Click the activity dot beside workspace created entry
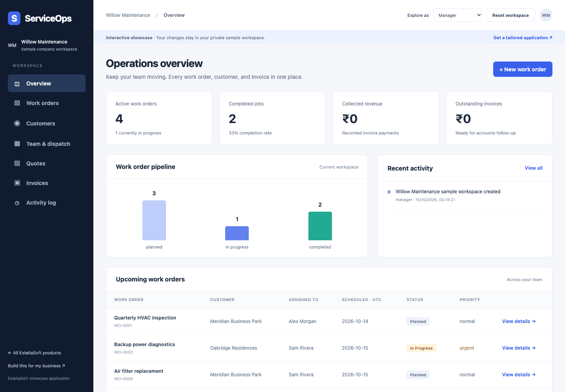 [x=389, y=192]
